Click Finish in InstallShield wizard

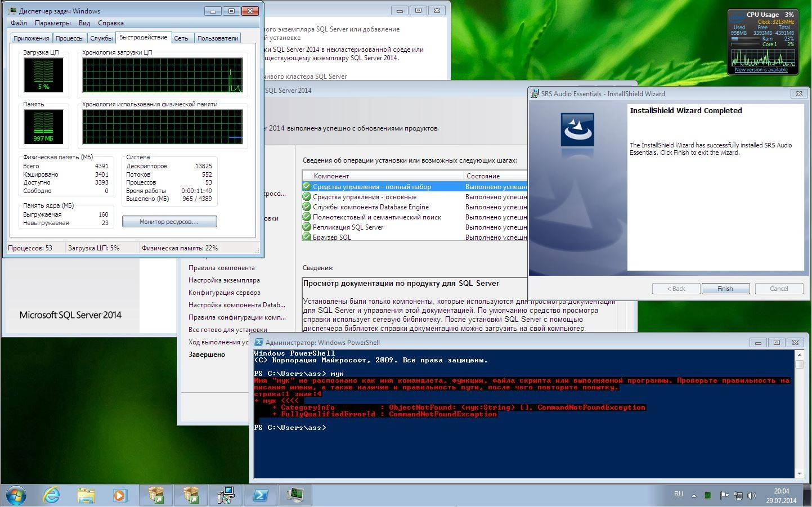point(725,289)
